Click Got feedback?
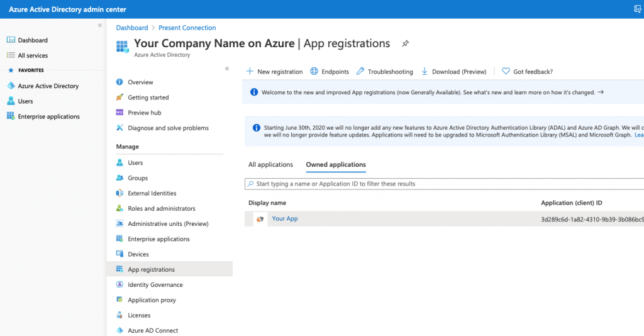This screenshot has width=644, height=336. coord(528,72)
